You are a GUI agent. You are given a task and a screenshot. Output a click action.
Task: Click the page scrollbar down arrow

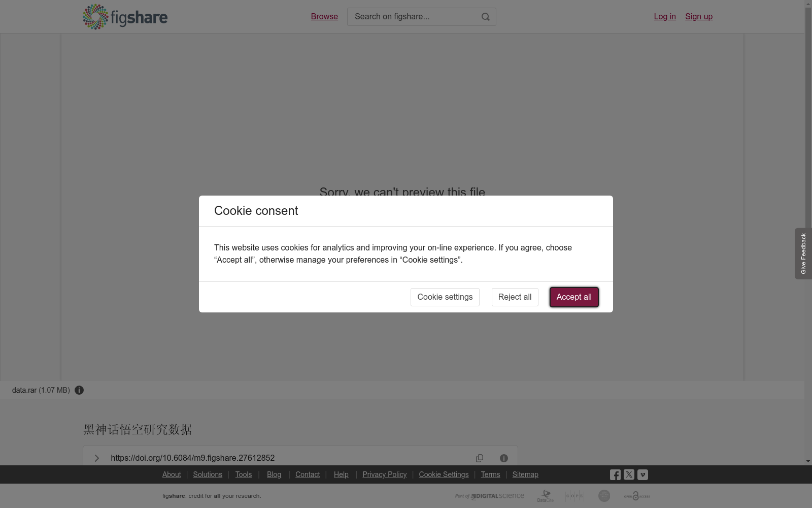coord(808,461)
